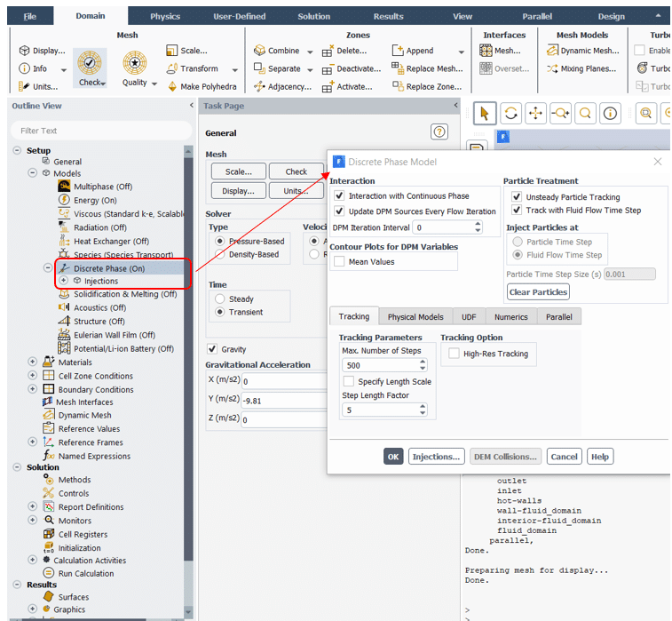The height and width of the screenshot is (621, 672).
Task: Toggle Interaction with Continuous Phase checkbox
Action: click(339, 195)
